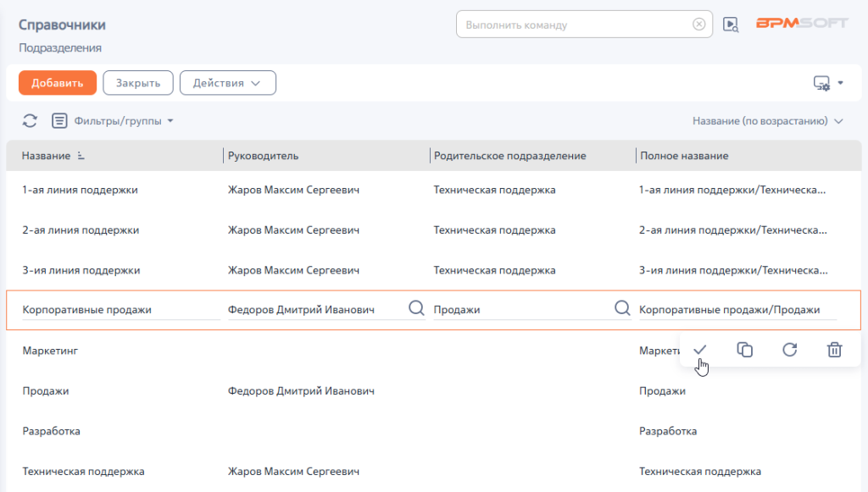Viewport: 868px width, 492px height.
Task: Expand the Действия dropdown button
Action: 227,83
